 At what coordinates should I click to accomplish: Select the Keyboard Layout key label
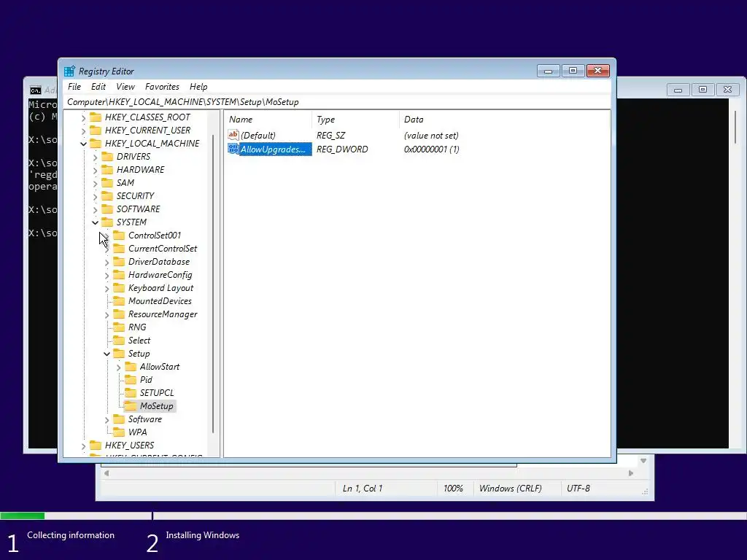tap(160, 288)
